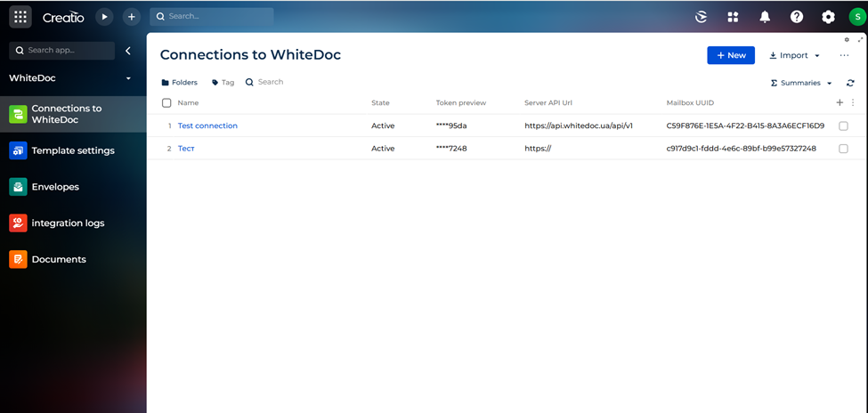Focus the list Search field
Screen dimensions: 868x413
(270, 82)
